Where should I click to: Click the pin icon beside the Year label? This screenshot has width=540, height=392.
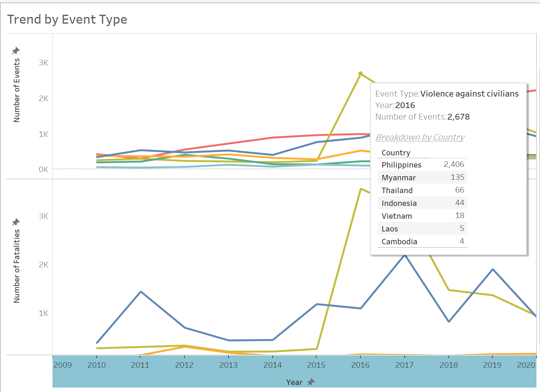311,382
